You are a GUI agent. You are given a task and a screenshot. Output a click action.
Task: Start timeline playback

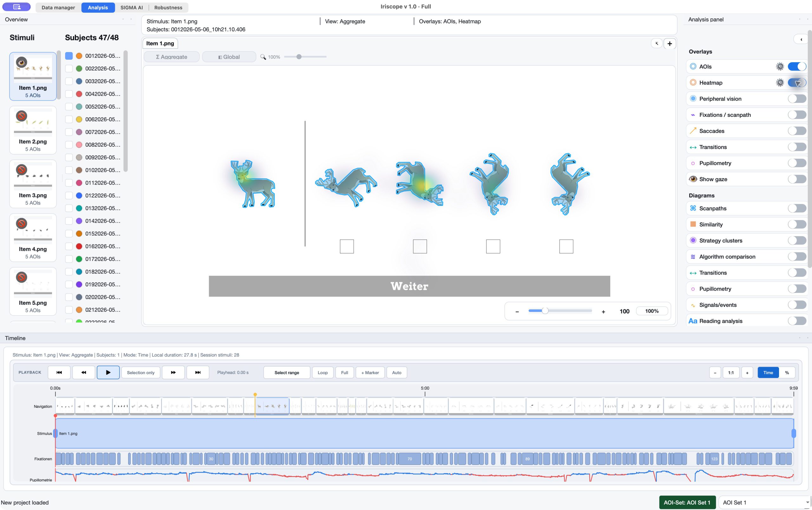coord(108,372)
